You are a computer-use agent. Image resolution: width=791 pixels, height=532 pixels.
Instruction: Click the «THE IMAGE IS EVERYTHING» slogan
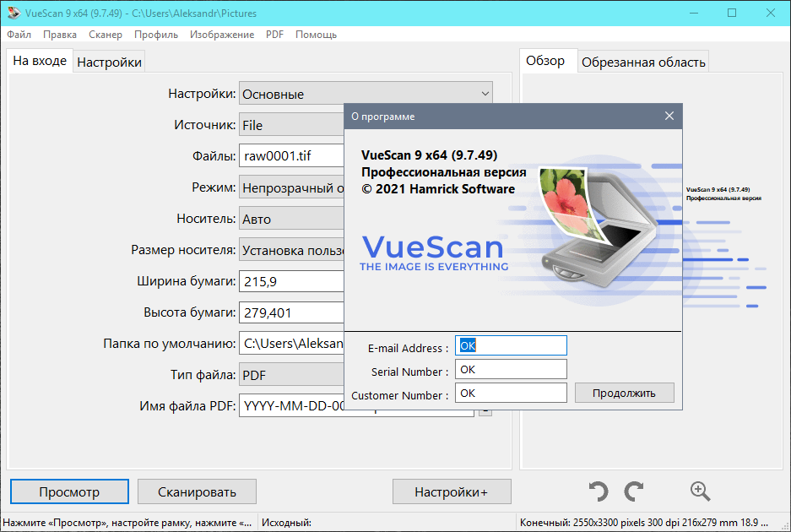click(434, 267)
